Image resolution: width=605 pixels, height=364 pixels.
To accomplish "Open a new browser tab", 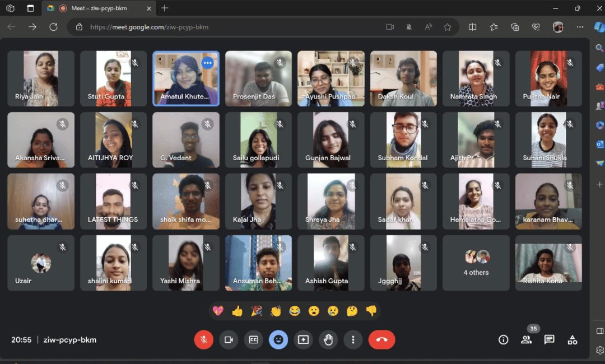I will tap(165, 8).
